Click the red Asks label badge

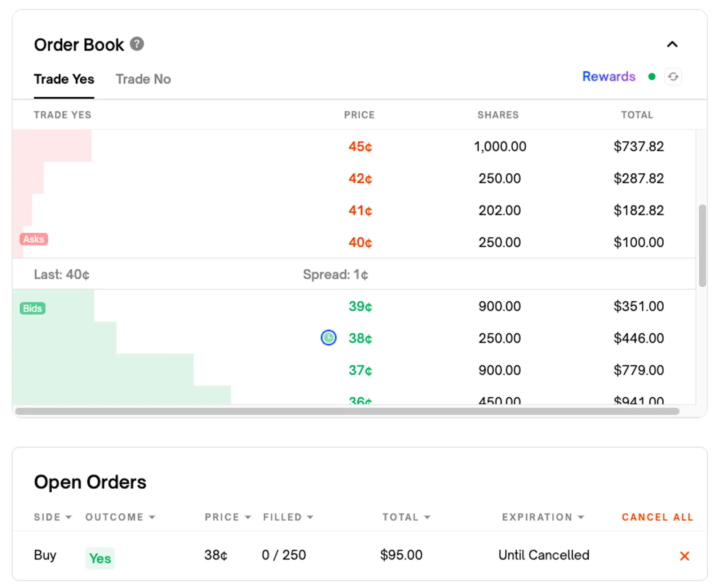tap(34, 239)
